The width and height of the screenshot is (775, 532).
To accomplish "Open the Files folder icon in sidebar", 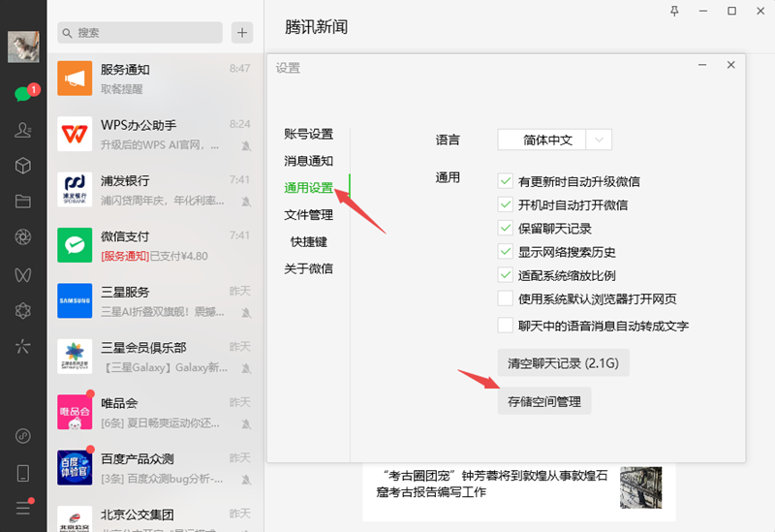I will tap(23, 202).
